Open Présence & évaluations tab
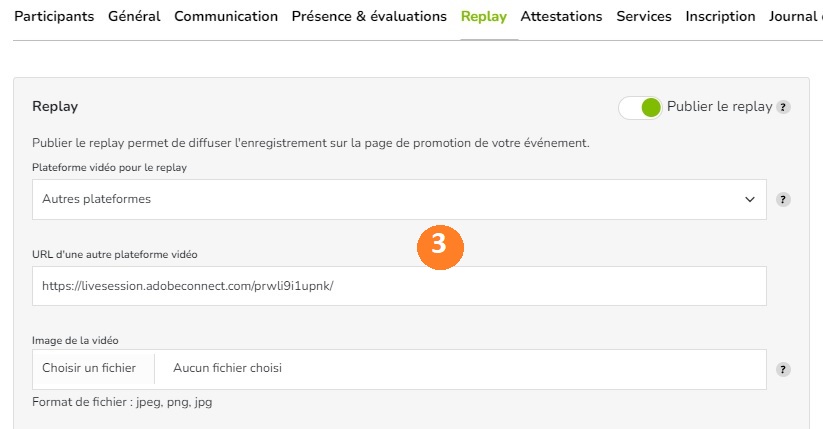This screenshot has width=823, height=429. tap(369, 16)
